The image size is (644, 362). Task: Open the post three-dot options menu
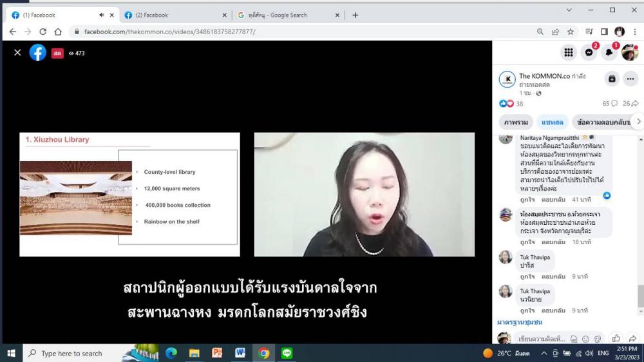coord(630,79)
